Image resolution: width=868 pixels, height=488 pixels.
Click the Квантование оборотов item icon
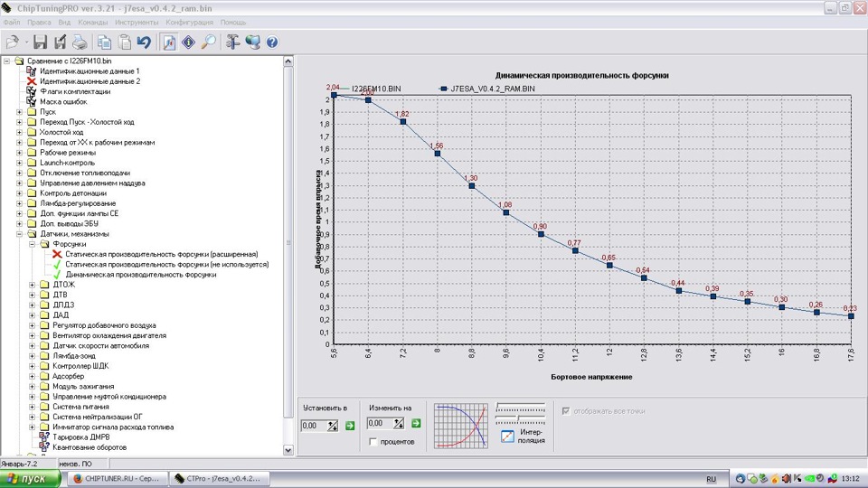(x=44, y=447)
